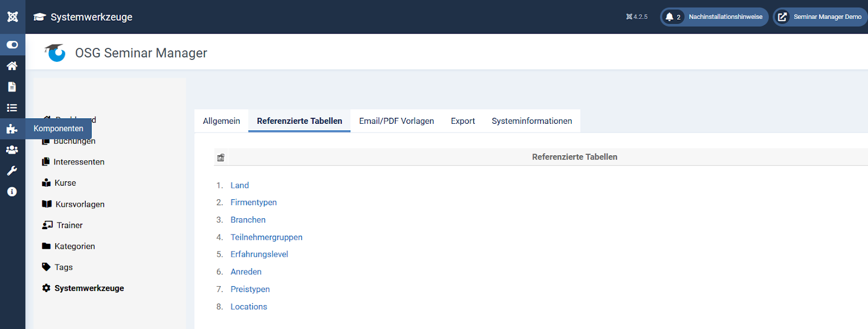Click the OSG Seminar Manager heading
The image size is (868, 329).
141,53
